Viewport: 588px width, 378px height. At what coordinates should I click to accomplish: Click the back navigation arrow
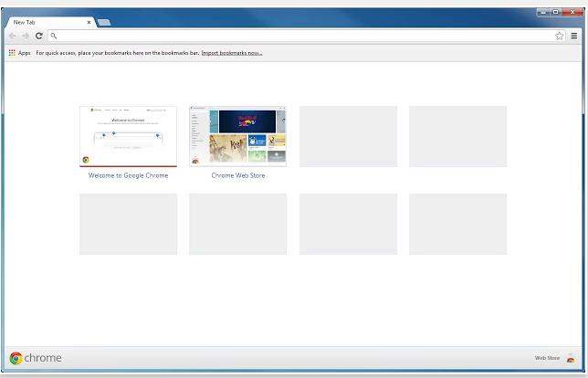[x=13, y=36]
